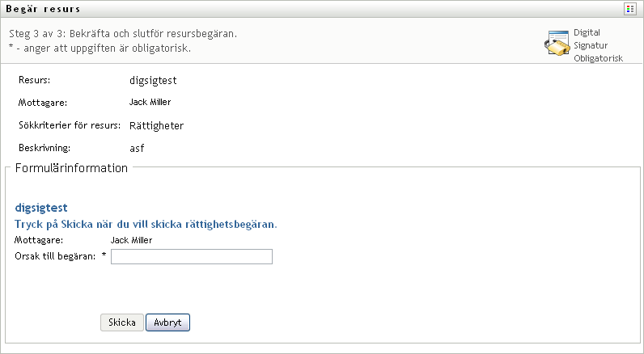The image size is (644, 354).
Task: Click the 'Tryck på Skicka' instruction text
Action: (146, 224)
